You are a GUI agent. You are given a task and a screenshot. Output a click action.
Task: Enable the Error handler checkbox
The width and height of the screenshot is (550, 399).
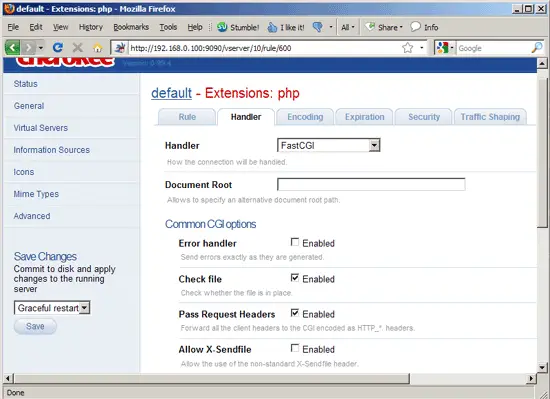[x=295, y=242]
